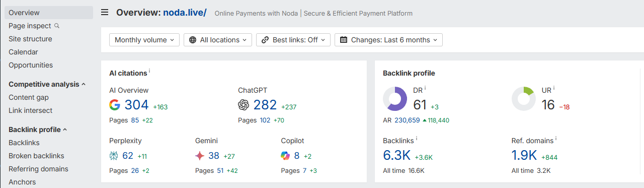Image resolution: width=644 pixels, height=188 pixels.
Task: Collapse the Competitive analysis section
Action: (47, 84)
